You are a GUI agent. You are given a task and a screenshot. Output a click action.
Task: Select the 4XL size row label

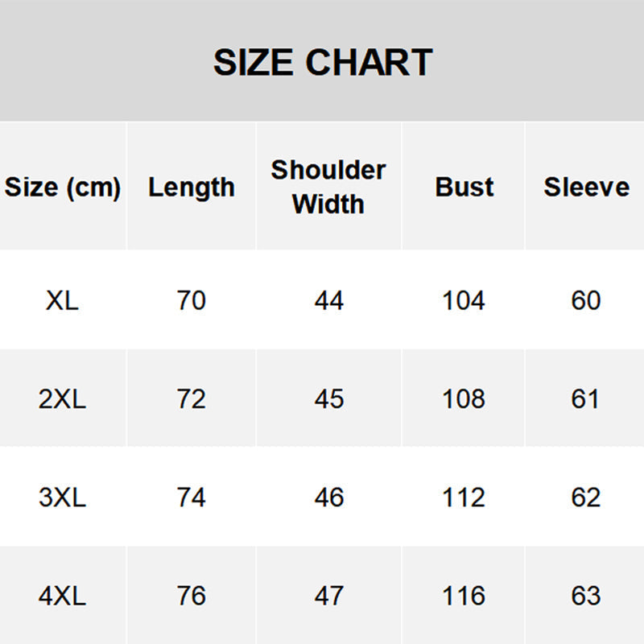(63, 596)
